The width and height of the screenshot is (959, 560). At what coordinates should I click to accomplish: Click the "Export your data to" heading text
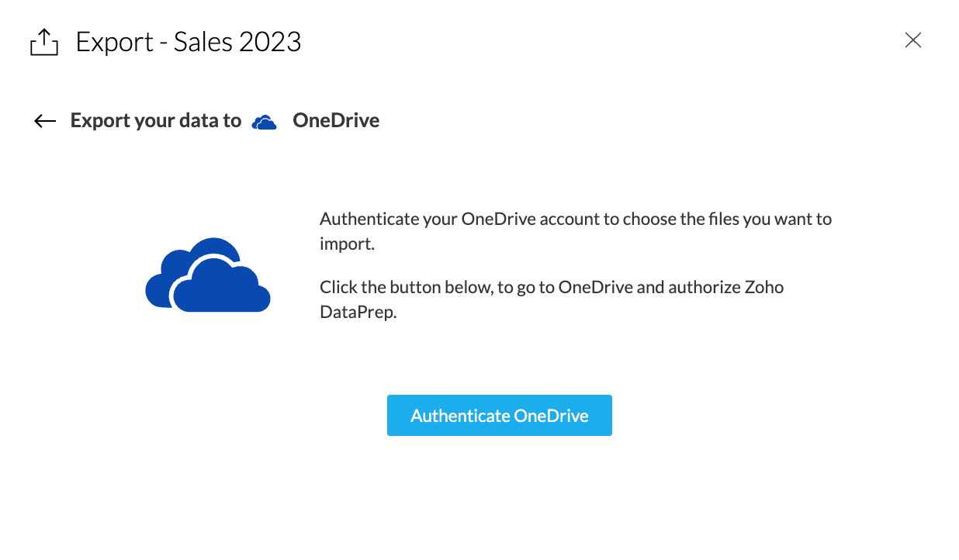(x=156, y=121)
